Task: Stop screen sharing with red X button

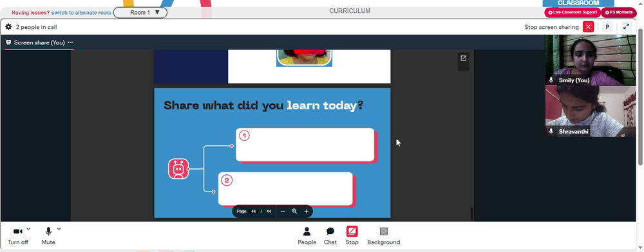Action: 588,27
